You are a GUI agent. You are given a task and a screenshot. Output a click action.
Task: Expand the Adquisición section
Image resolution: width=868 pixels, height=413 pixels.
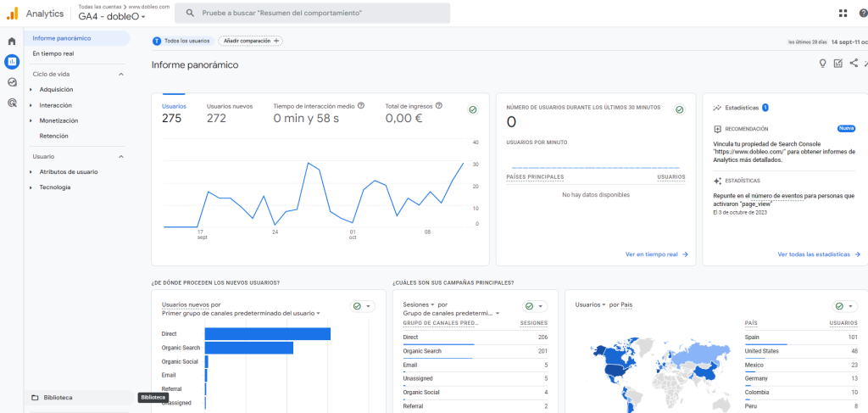56,89
